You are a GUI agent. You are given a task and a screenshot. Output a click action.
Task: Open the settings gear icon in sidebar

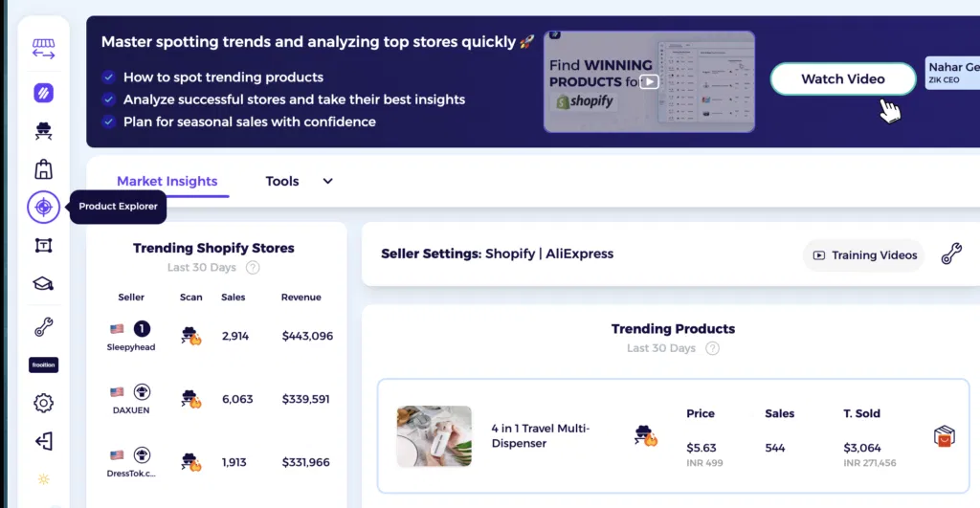(43, 403)
